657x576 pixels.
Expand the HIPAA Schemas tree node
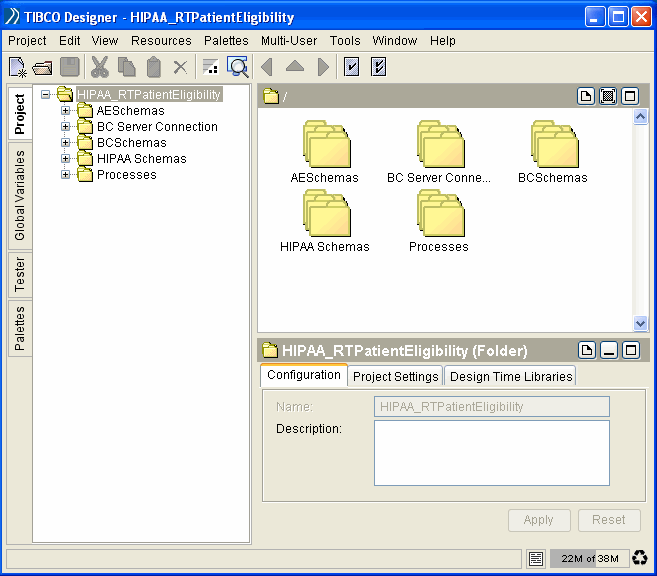[x=65, y=158]
